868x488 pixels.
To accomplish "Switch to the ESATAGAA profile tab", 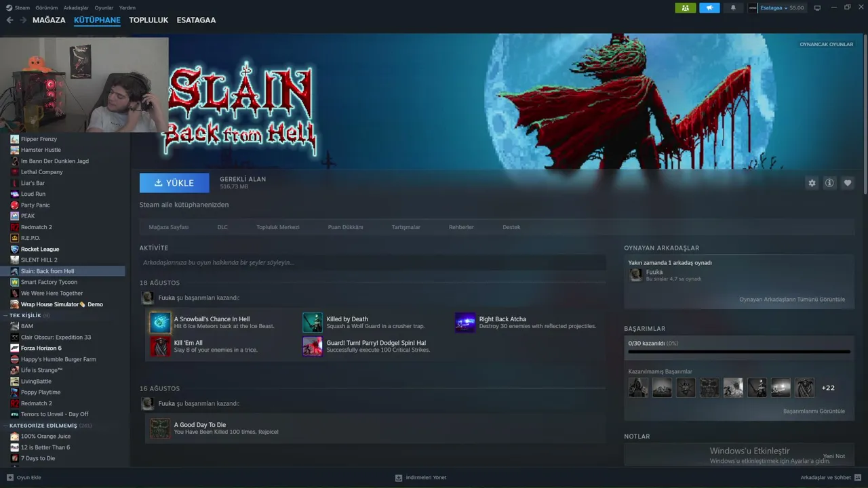I will point(196,20).
